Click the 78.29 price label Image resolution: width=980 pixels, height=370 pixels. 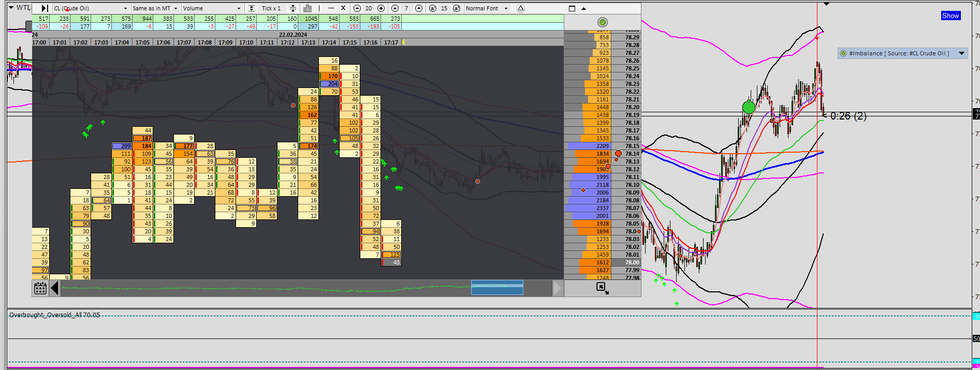(626, 37)
